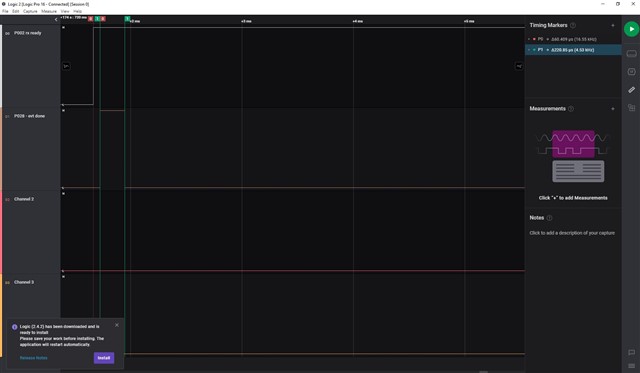Jump to next edge on P002 channel
The width and height of the screenshot is (640, 373).
pyautogui.click(x=519, y=66)
